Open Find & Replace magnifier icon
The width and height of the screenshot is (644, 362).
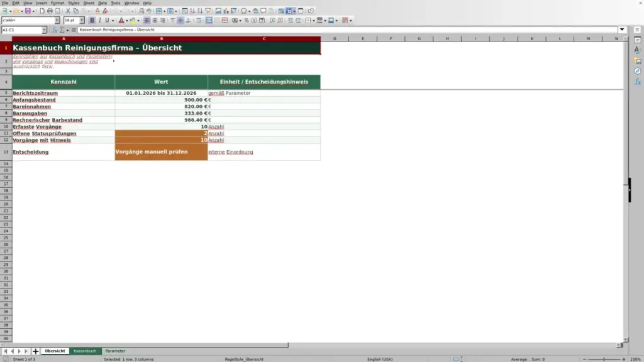(142, 11)
